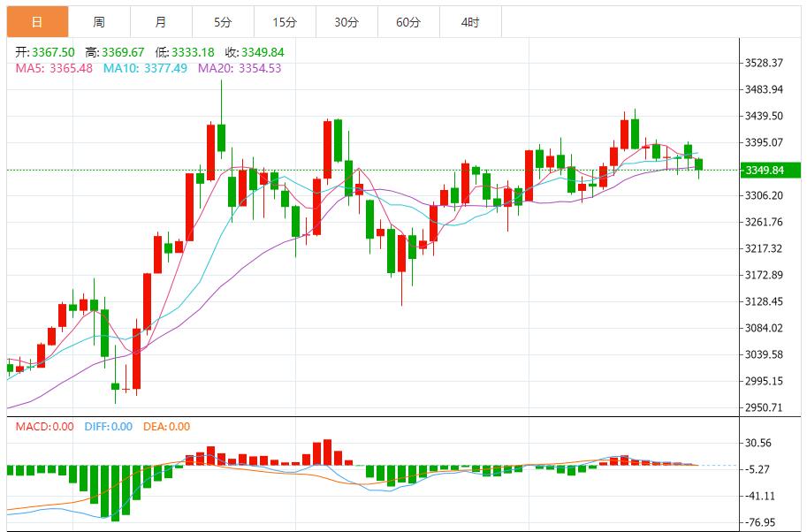Image resolution: width=807 pixels, height=532 pixels.
Task: Click the DIFF value label
Action: (x=109, y=427)
